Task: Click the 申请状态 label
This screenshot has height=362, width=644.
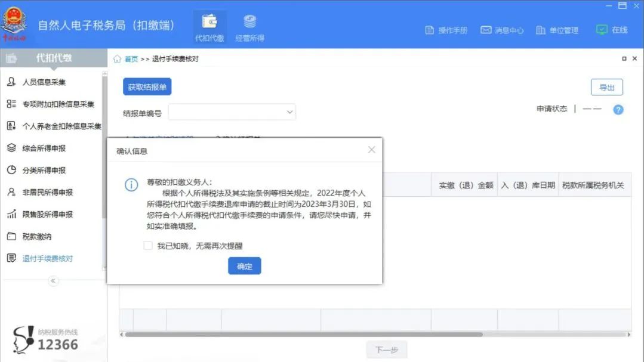Action: [x=551, y=109]
